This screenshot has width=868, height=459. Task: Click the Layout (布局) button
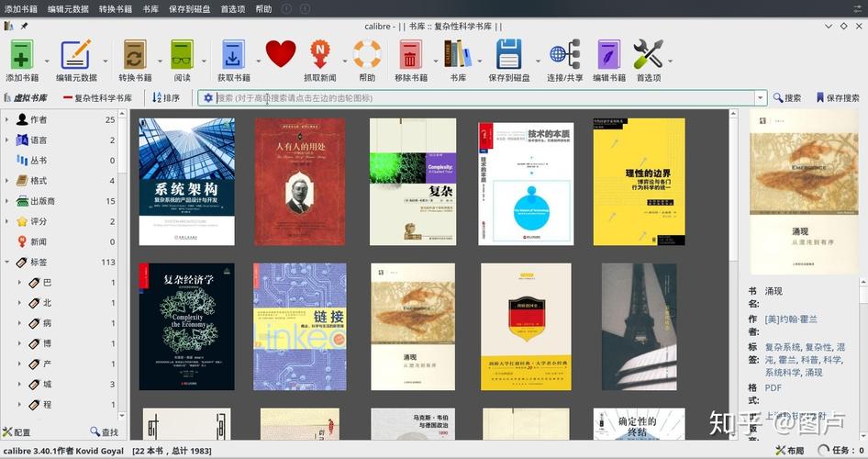pyautogui.click(x=790, y=450)
